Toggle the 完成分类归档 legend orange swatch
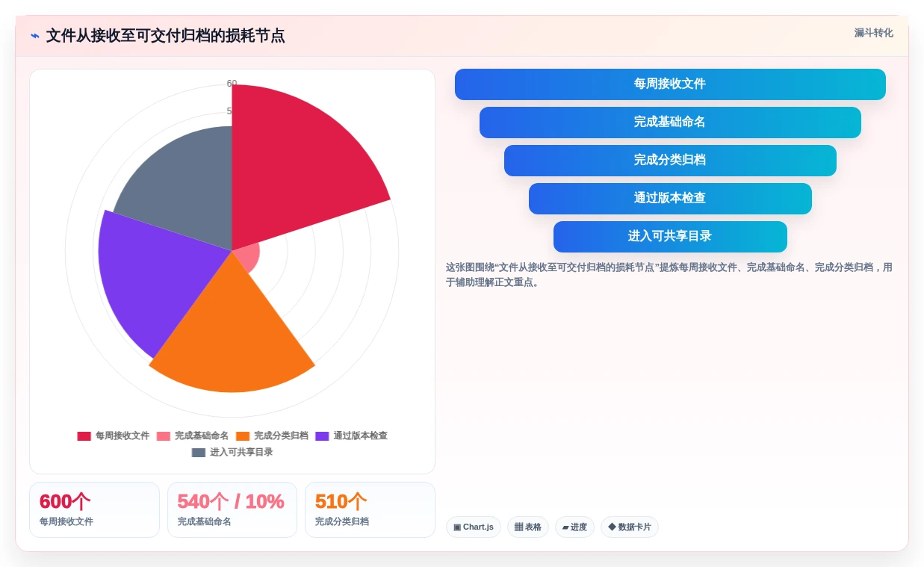This screenshot has height=567, width=924. (243, 436)
